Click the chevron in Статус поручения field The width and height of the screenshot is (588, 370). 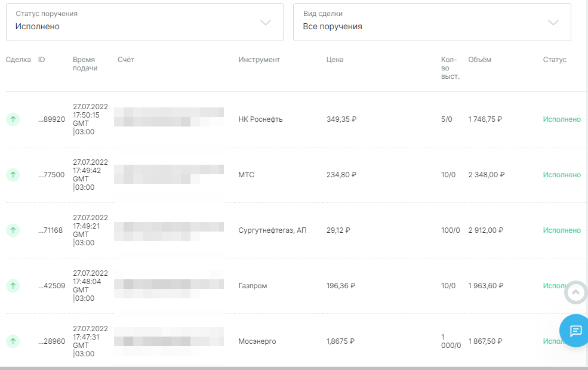click(x=266, y=23)
